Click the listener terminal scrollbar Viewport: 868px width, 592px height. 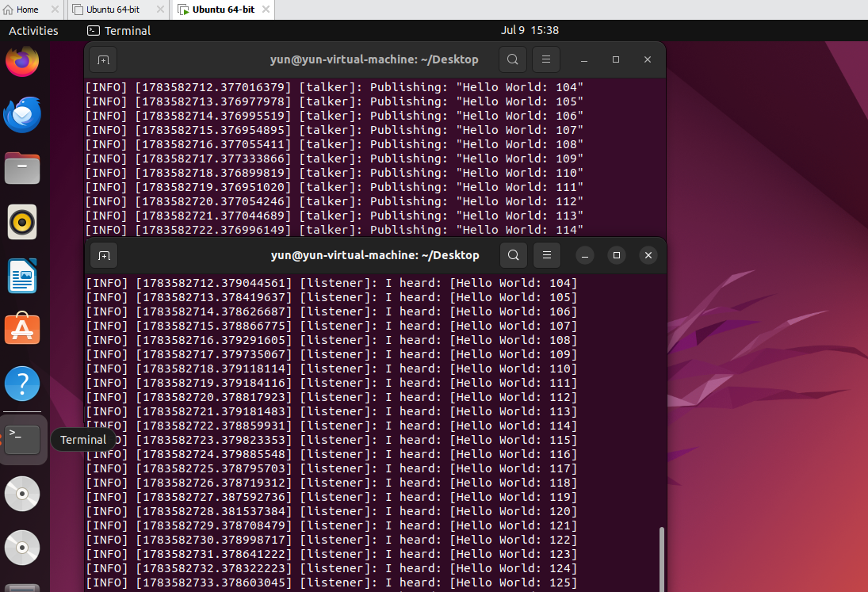pos(661,559)
